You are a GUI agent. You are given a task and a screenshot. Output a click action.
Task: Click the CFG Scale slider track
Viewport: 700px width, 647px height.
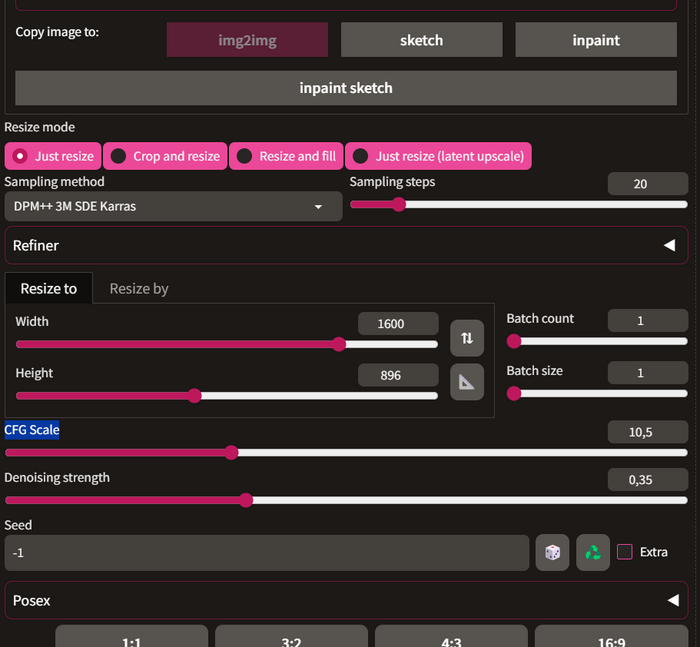coord(345,452)
